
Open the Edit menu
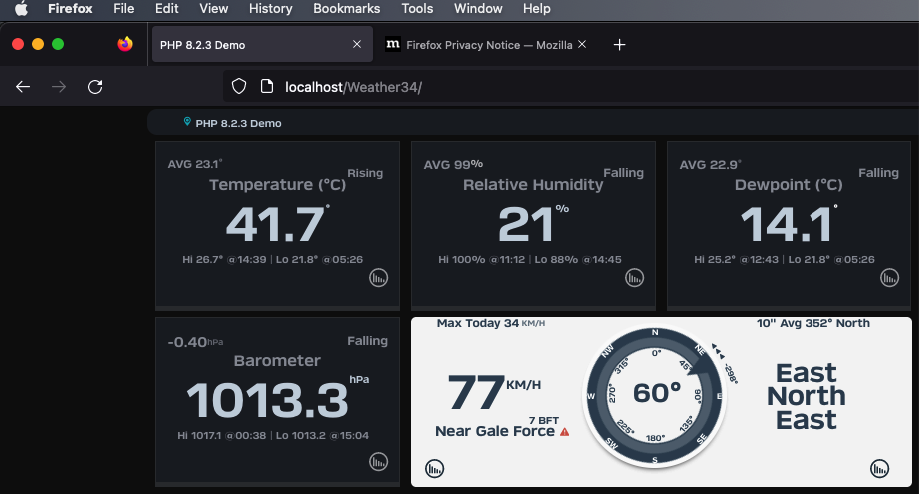(166, 9)
